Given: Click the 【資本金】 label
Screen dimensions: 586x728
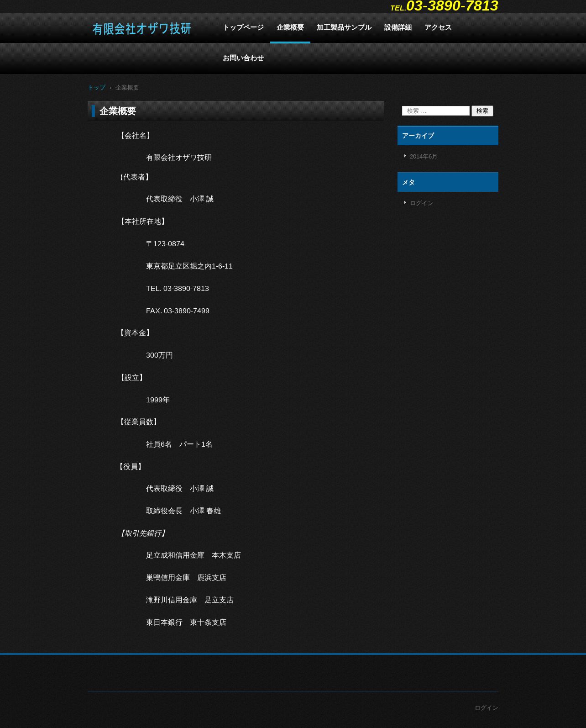Looking at the screenshot, I should point(135,333).
